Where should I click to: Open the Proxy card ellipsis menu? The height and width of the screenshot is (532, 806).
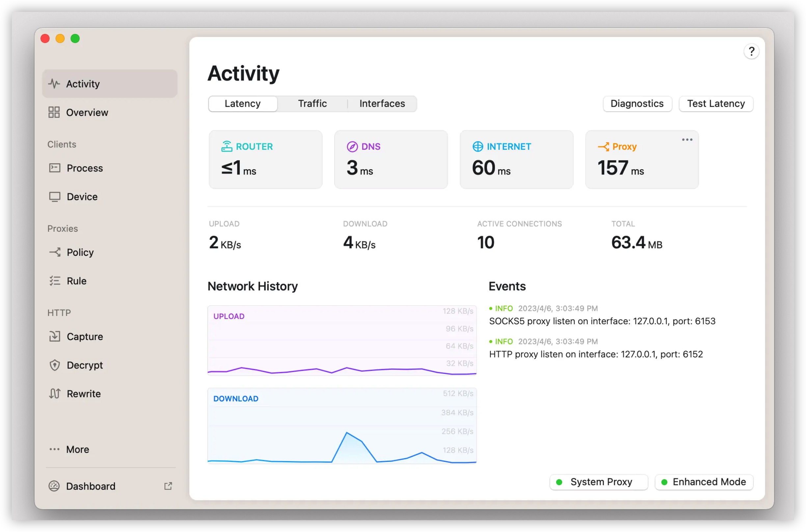point(687,140)
